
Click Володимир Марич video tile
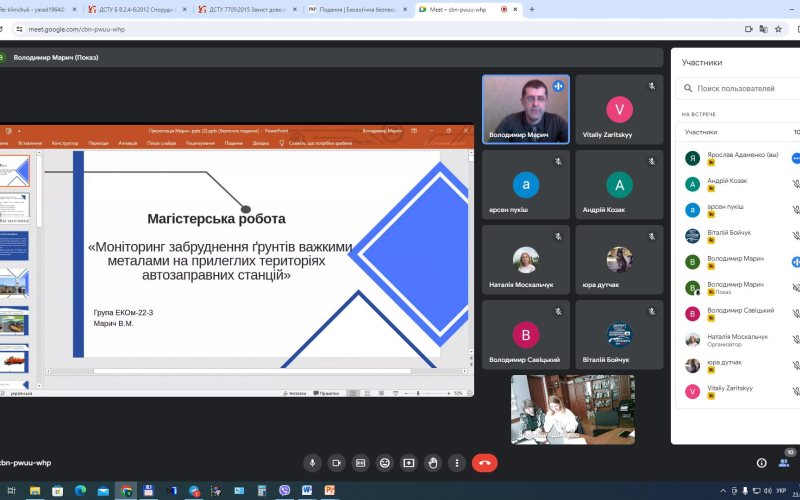(526, 109)
